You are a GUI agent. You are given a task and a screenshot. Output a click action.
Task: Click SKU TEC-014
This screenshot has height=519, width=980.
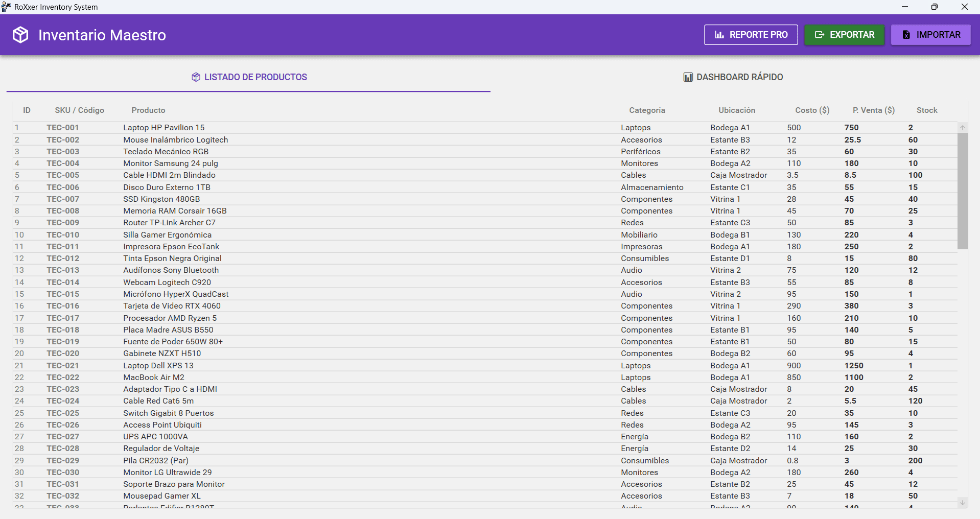click(63, 282)
